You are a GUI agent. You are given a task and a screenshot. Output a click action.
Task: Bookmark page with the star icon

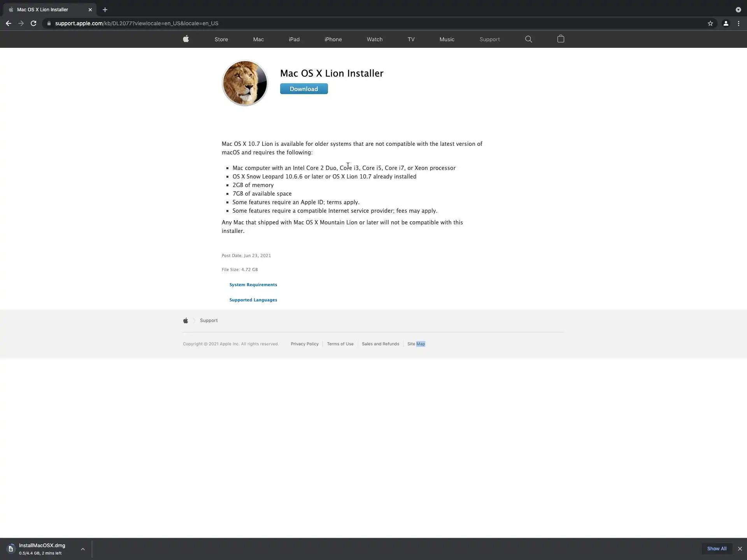click(710, 23)
